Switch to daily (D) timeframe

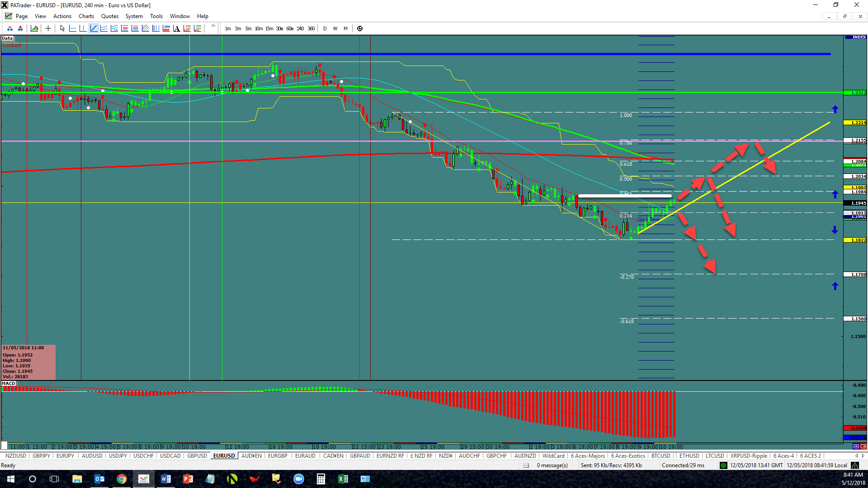coord(325,28)
